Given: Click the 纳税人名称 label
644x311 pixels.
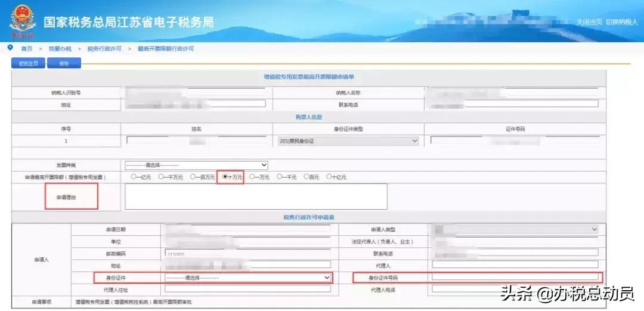Looking at the screenshot, I should point(347,93).
